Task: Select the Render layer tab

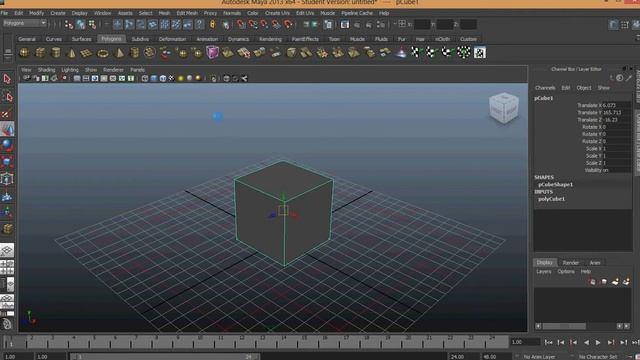Action: [571, 263]
